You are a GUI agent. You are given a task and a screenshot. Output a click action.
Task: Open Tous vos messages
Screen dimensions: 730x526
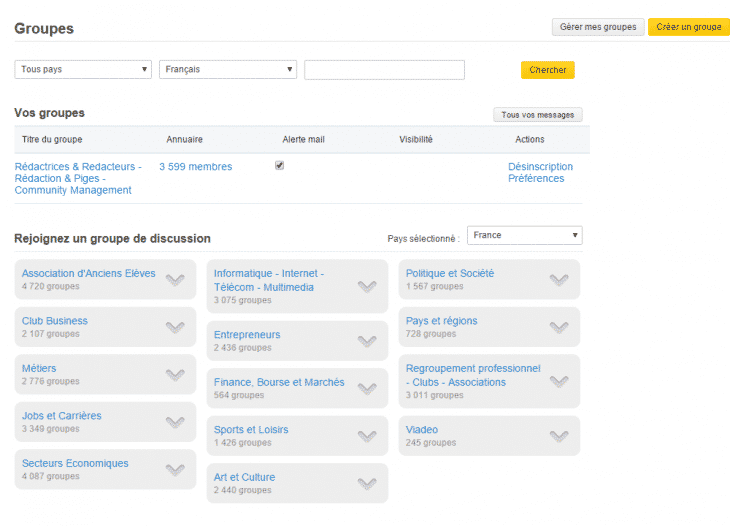click(537, 115)
